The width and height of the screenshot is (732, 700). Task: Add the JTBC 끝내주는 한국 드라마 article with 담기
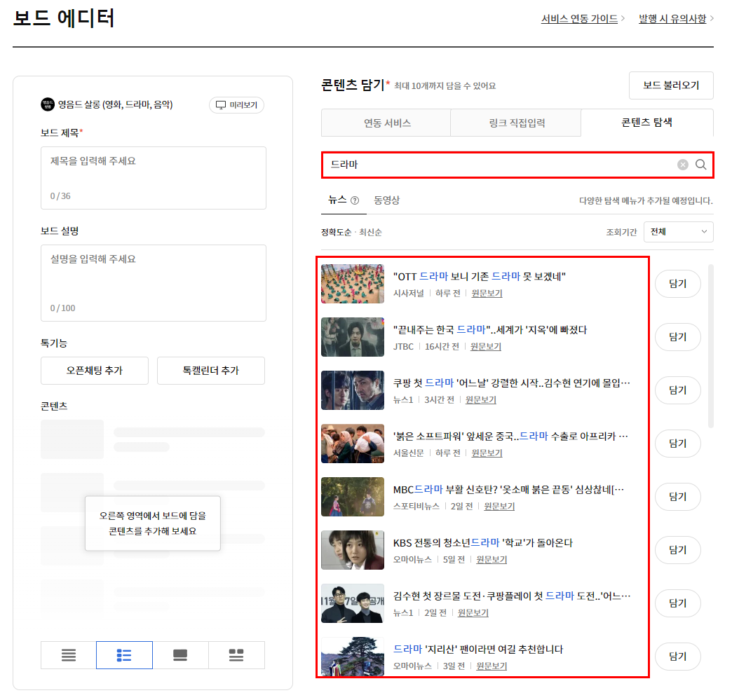tap(678, 337)
